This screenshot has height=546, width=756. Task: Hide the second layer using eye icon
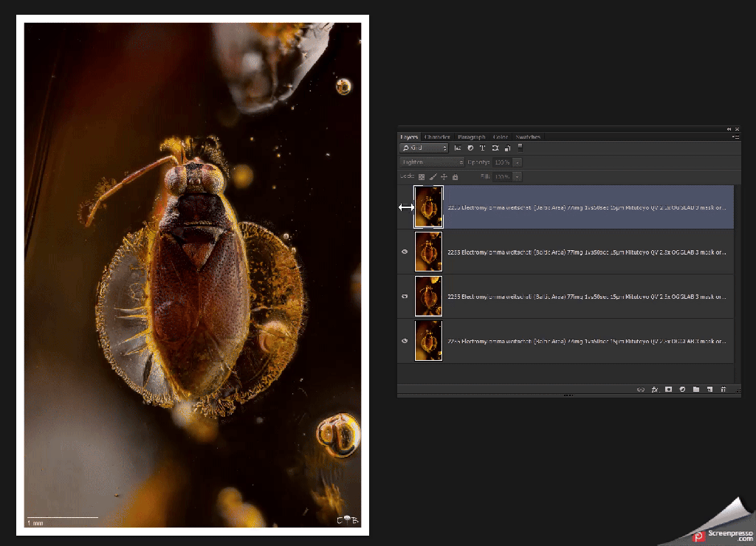coord(405,252)
